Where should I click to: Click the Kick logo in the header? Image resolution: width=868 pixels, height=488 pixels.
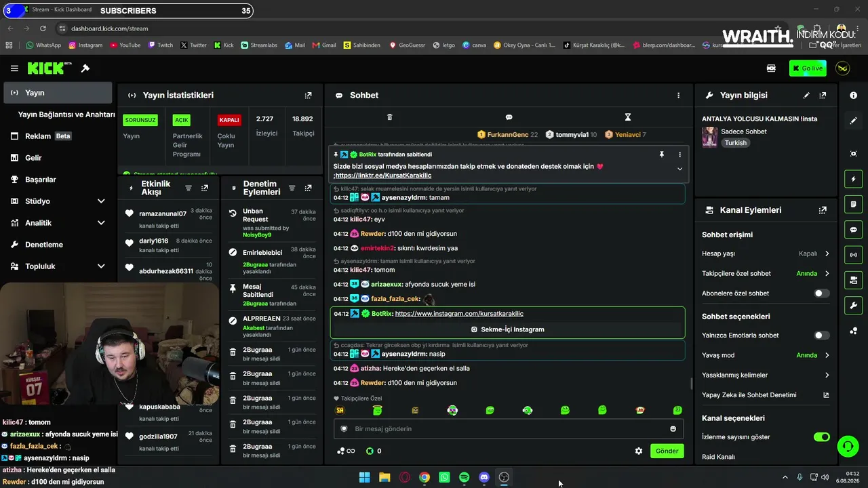pos(50,68)
